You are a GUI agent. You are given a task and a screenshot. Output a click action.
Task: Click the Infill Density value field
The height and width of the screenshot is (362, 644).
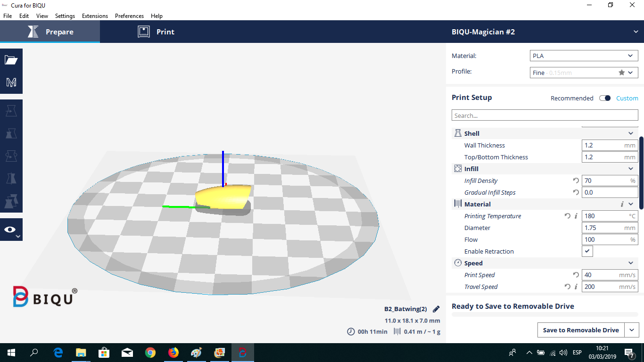click(x=610, y=181)
